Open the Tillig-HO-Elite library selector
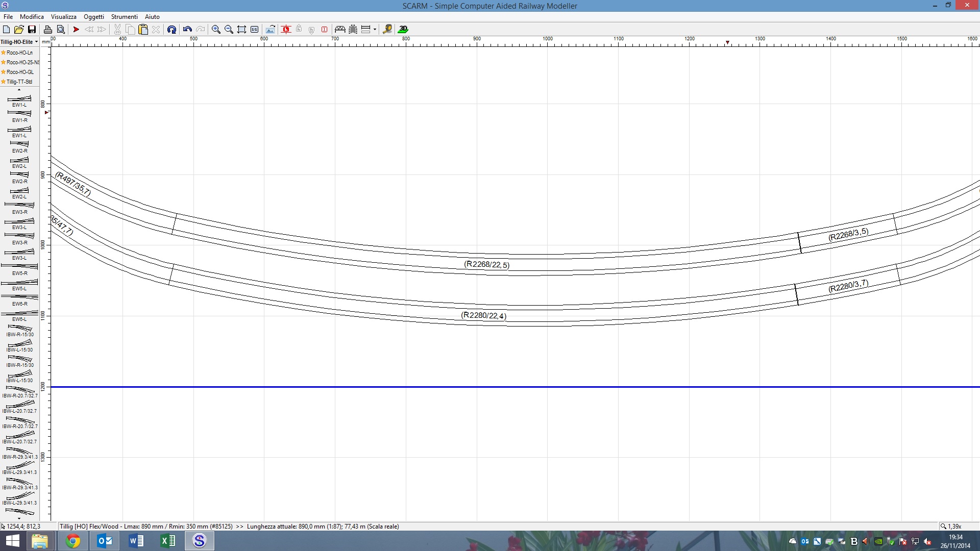The height and width of the screenshot is (551, 980). [x=19, y=42]
